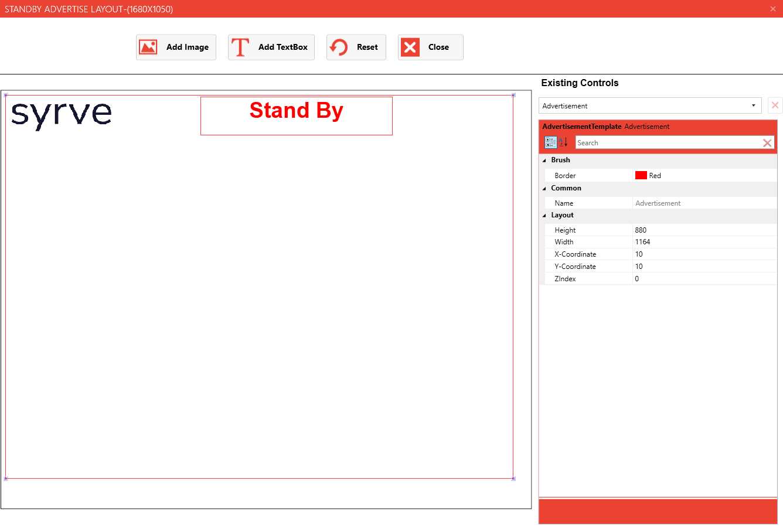Click the Add Image button

coord(176,47)
